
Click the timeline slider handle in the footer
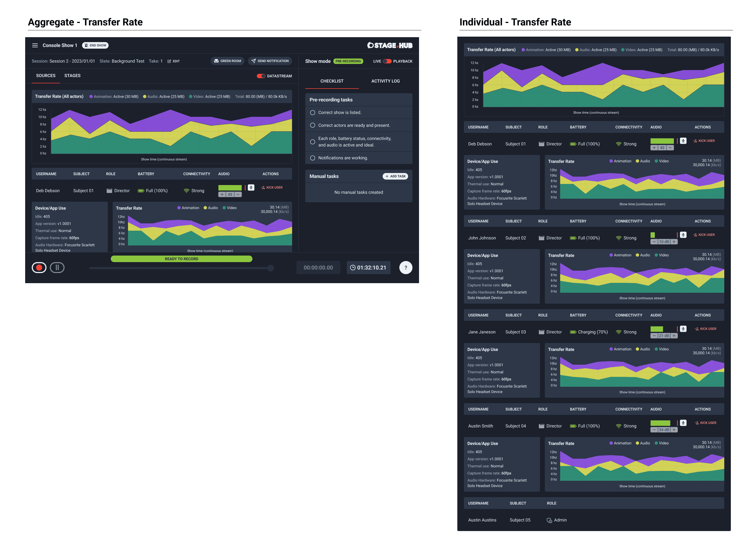(x=271, y=268)
